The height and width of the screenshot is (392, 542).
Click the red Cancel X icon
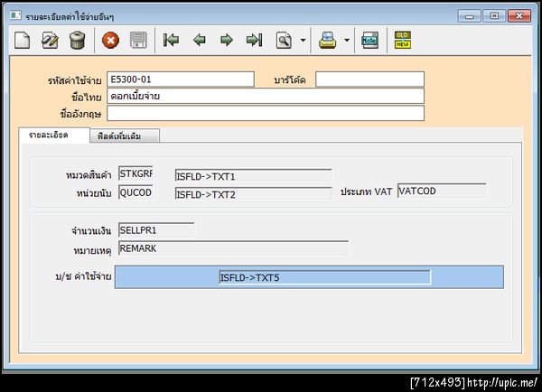(110, 40)
